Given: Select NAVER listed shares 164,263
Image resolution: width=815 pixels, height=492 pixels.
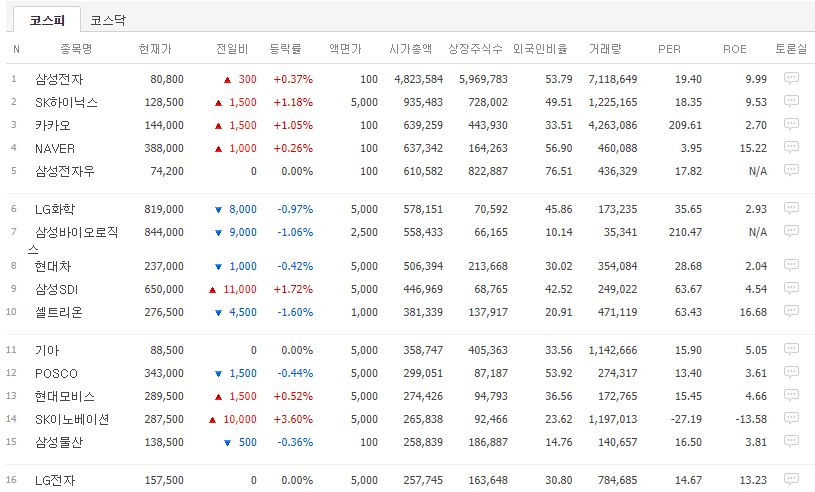Looking at the screenshot, I should tap(488, 149).
